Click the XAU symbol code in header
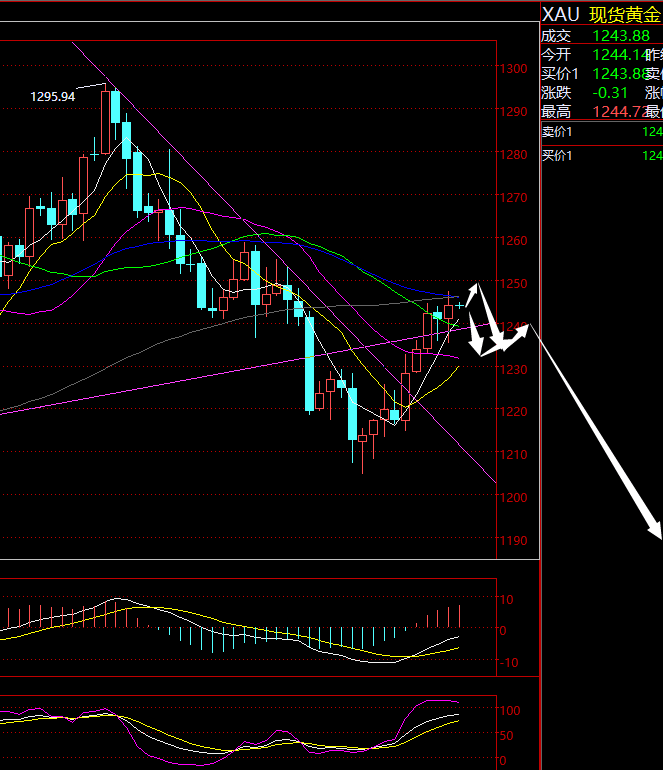 pos(560,15)
